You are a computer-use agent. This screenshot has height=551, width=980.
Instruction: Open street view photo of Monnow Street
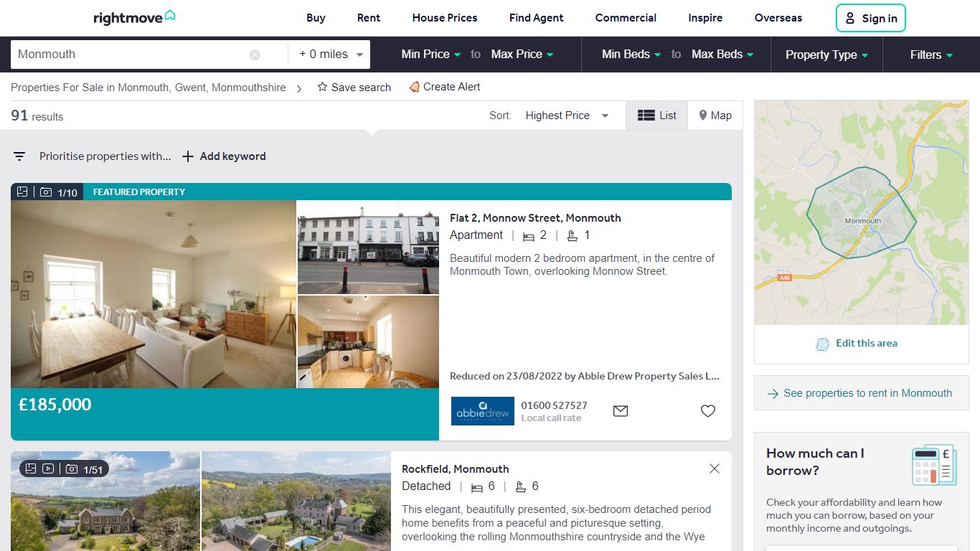point(368,248)
